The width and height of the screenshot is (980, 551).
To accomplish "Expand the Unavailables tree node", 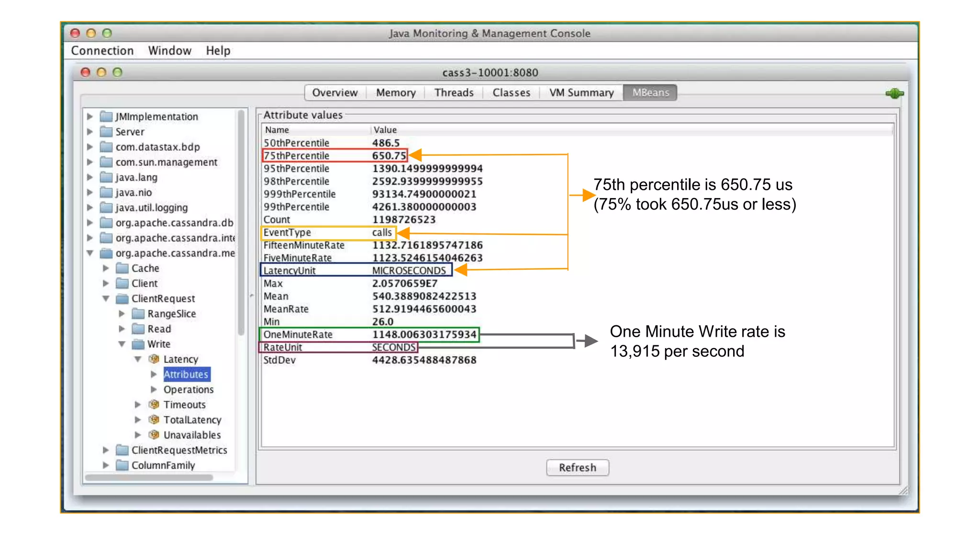I will tap(138, 435).
